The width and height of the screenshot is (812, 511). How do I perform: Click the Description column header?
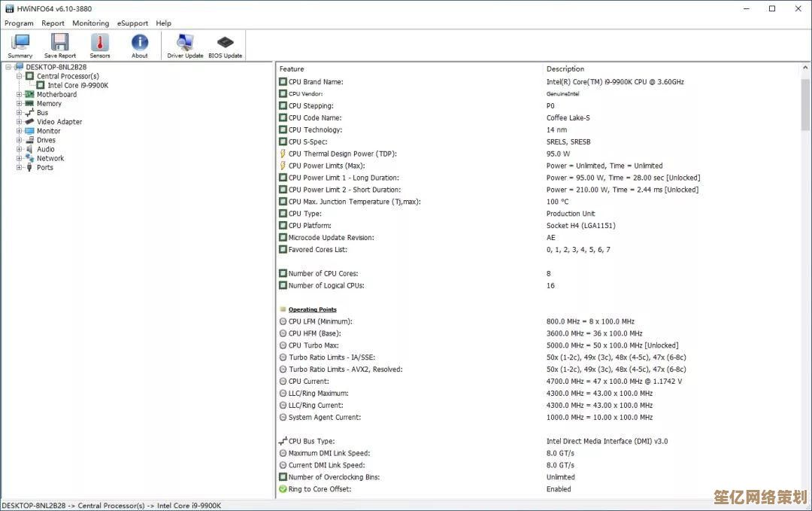pyautogui.click(x=669, y=68)
